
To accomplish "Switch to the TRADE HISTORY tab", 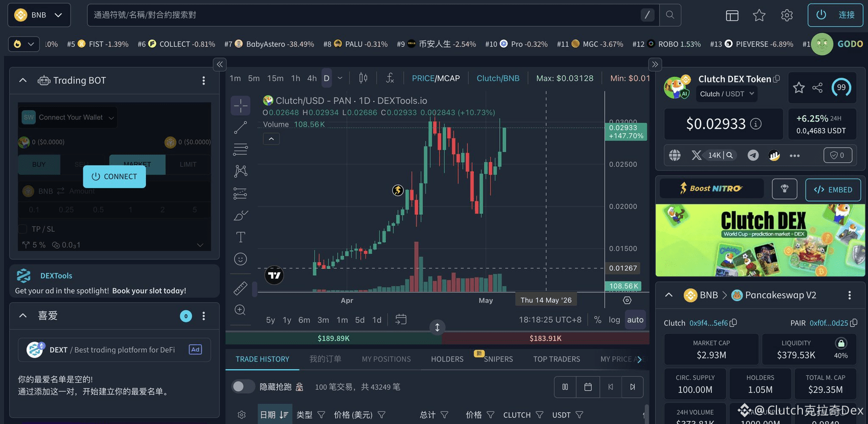I will click(263, 359).
